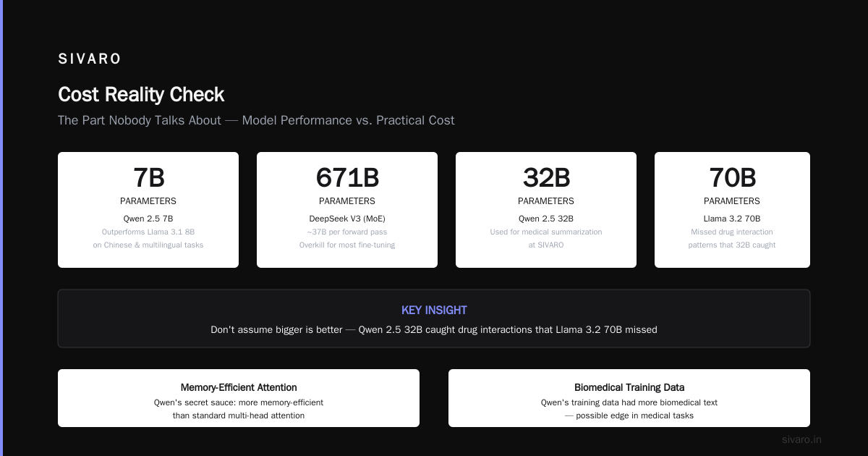Image resolution: width=868 pixels, height=456 pixels.
Task: Click the Model Performance vs. Practical Cost subtitle
Action: pyautogui.click(x=256, y=120)
